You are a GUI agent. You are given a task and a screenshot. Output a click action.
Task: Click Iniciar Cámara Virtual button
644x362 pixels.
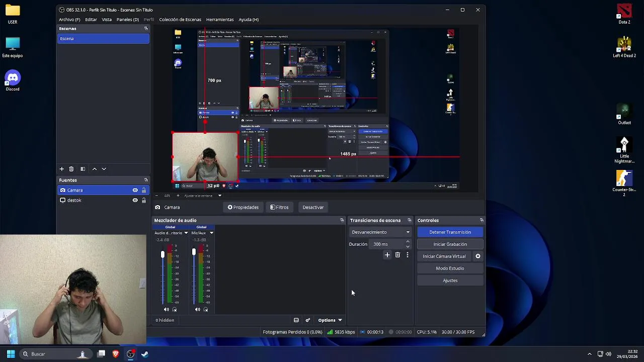tap(444, 256)
